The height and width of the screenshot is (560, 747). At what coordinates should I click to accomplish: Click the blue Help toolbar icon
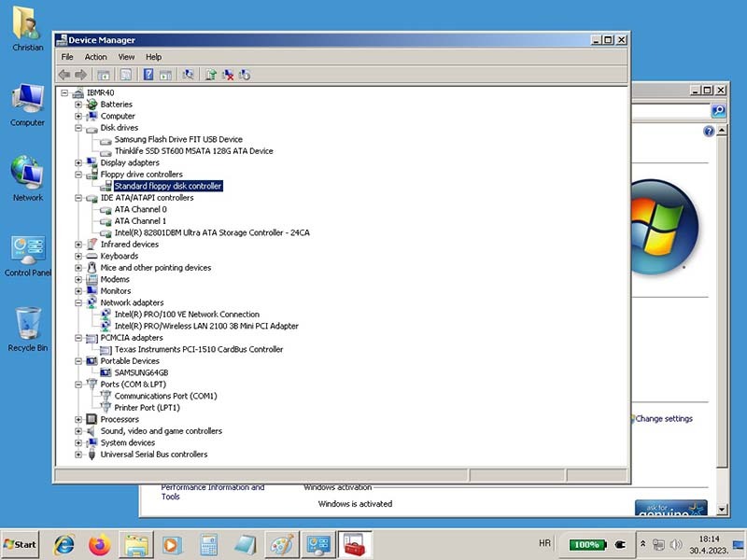tap(148, 75)
